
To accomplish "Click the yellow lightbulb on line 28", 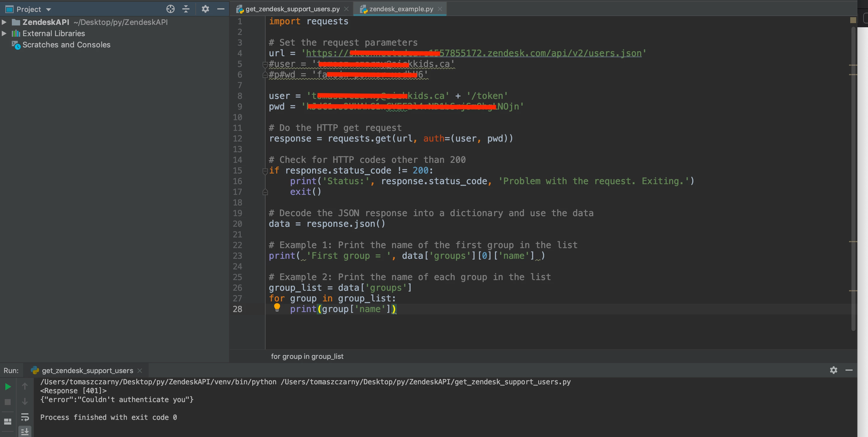I will pos(277,307).
